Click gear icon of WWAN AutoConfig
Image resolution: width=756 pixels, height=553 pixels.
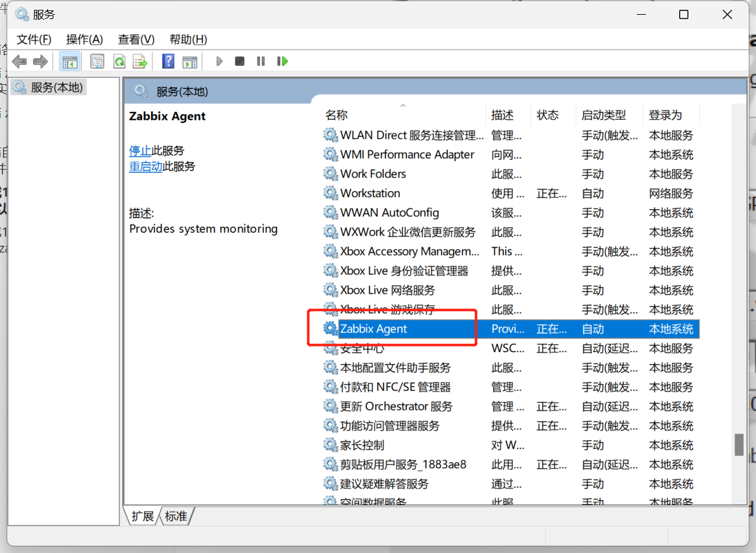(x=331, y=213)
